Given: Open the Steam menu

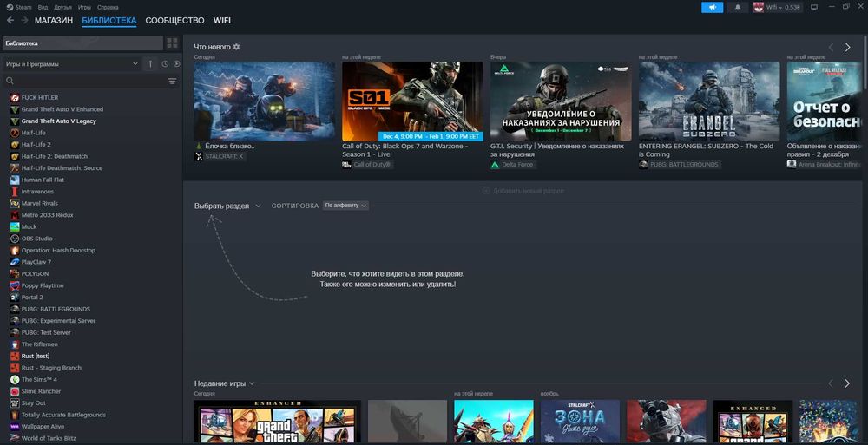Looking at the screenshot, I should (23, 7).
